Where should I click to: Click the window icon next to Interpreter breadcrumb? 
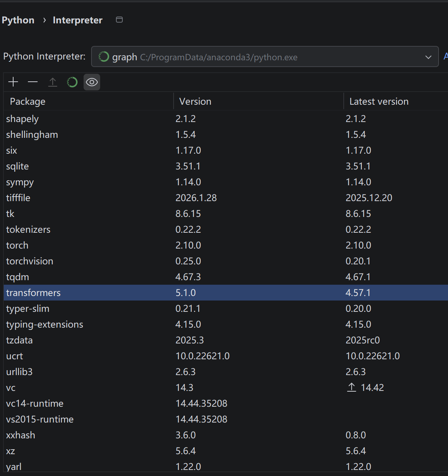(119, 20)
